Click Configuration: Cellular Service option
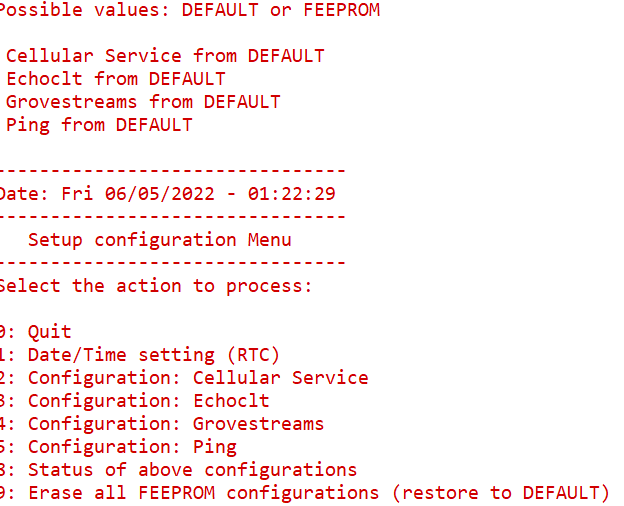This screenshot has height=506, width=624. 184,378
